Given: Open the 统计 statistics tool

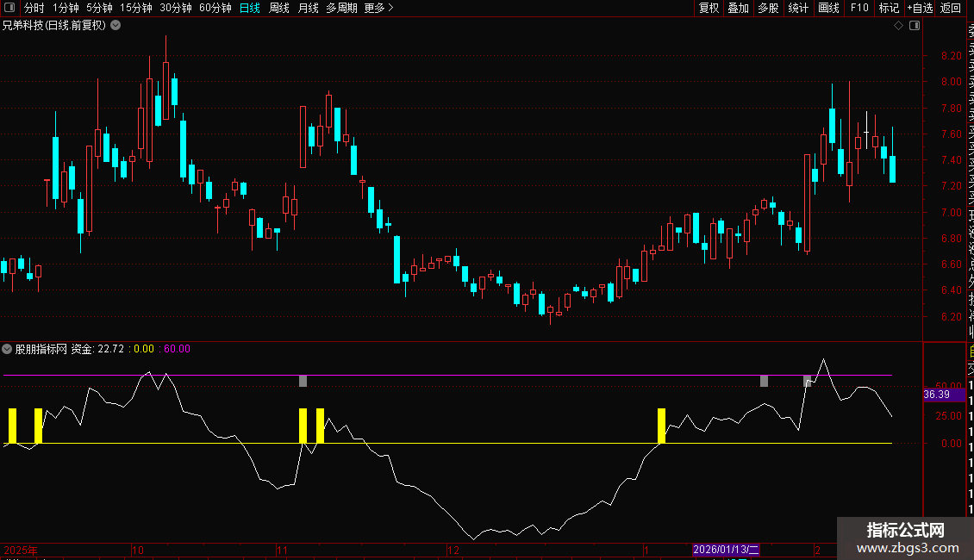Looking at the screenshot, I should pyautogui.click(x=798, y=8).
